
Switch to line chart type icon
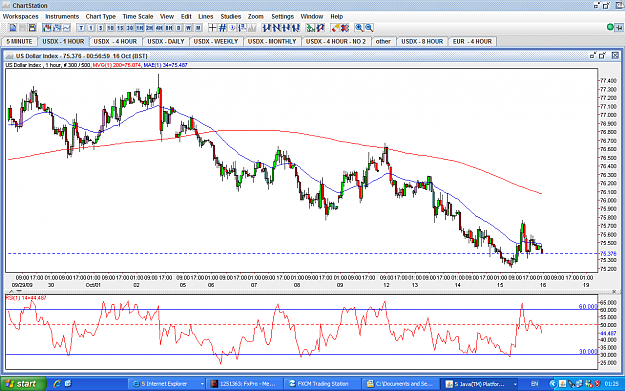[x=67, y=28]
